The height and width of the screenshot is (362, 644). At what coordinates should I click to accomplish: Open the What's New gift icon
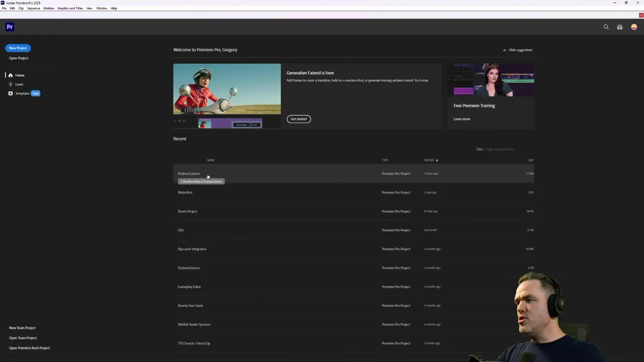point(620,27)
